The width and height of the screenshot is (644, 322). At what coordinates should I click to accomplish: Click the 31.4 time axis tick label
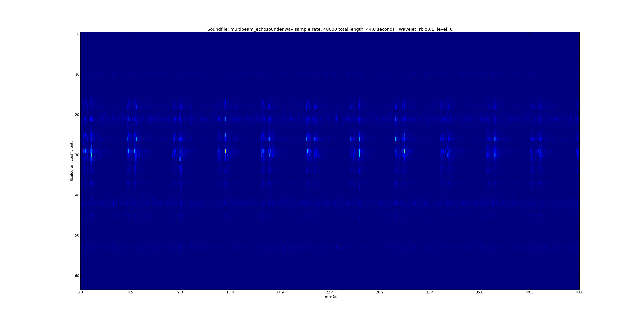pyautogui.click(x=430, y=292)
